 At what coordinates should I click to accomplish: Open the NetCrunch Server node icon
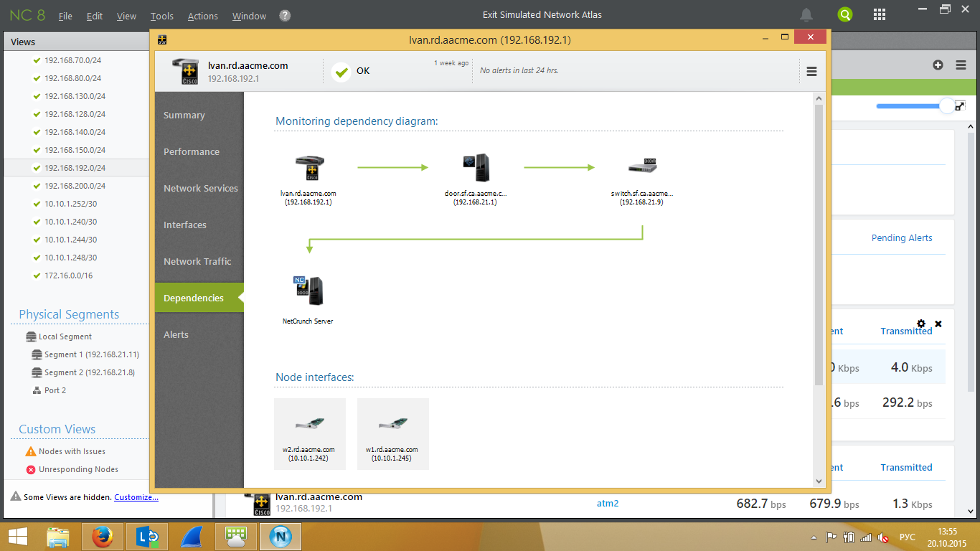click(308, 290)
